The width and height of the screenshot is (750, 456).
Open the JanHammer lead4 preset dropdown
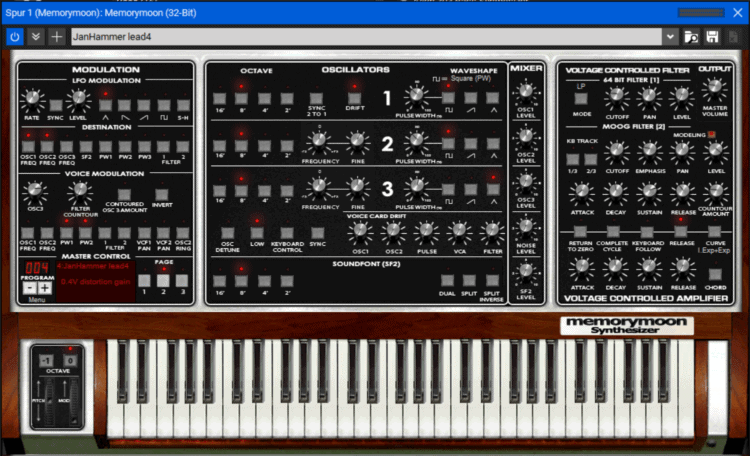click(670, 37)
